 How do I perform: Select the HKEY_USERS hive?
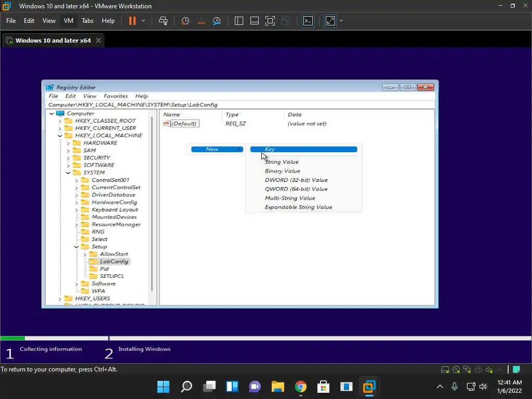click(92, 299)
